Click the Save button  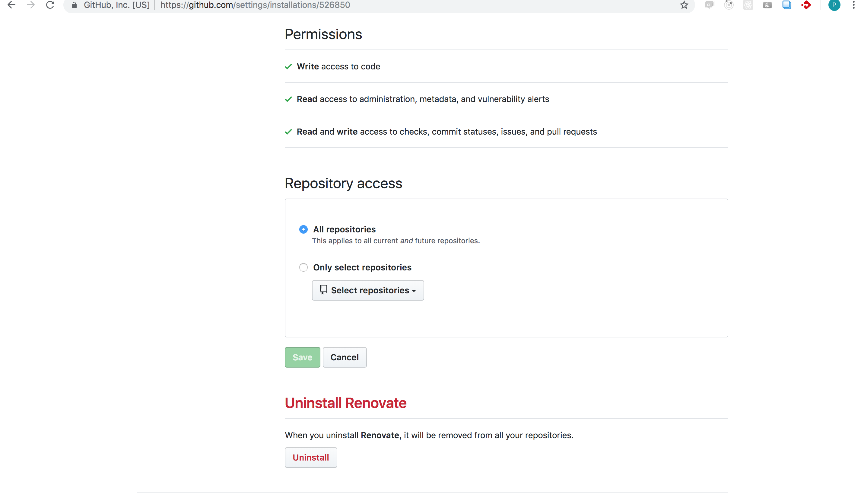coord(302,357)
